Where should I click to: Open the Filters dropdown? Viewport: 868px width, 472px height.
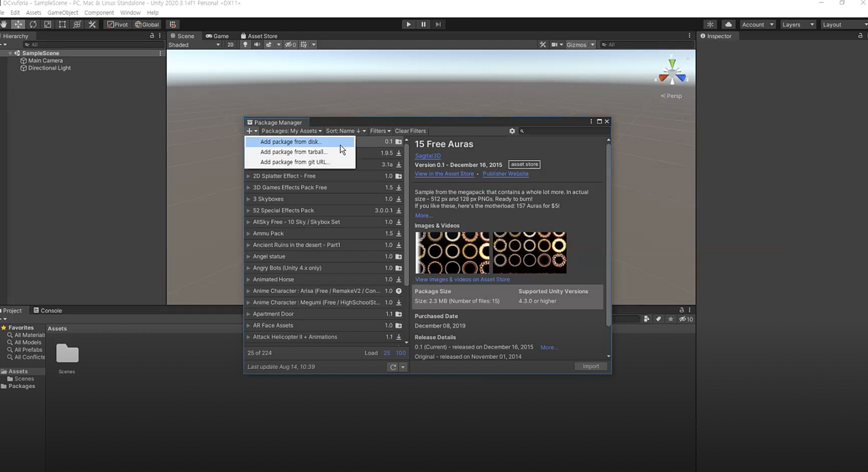380,131
